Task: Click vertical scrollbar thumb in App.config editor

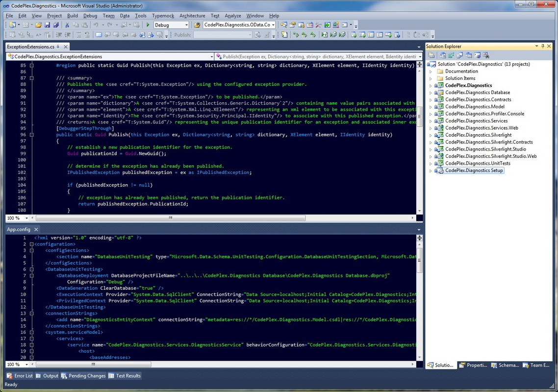Action: 420,260
